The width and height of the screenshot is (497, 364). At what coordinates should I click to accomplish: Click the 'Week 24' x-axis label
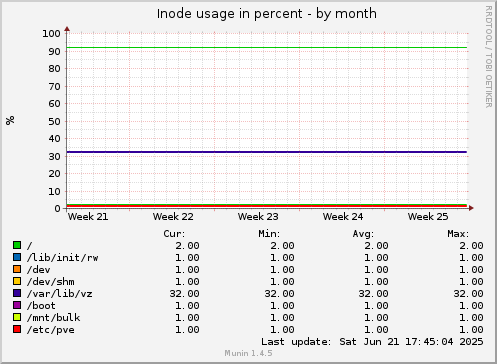[x=343, y=217]
